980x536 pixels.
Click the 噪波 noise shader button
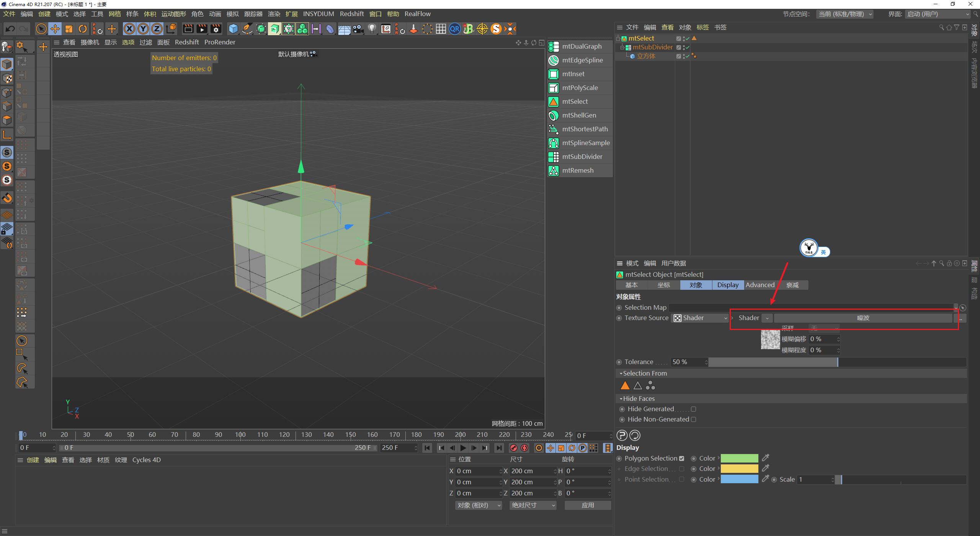(863, 318)
